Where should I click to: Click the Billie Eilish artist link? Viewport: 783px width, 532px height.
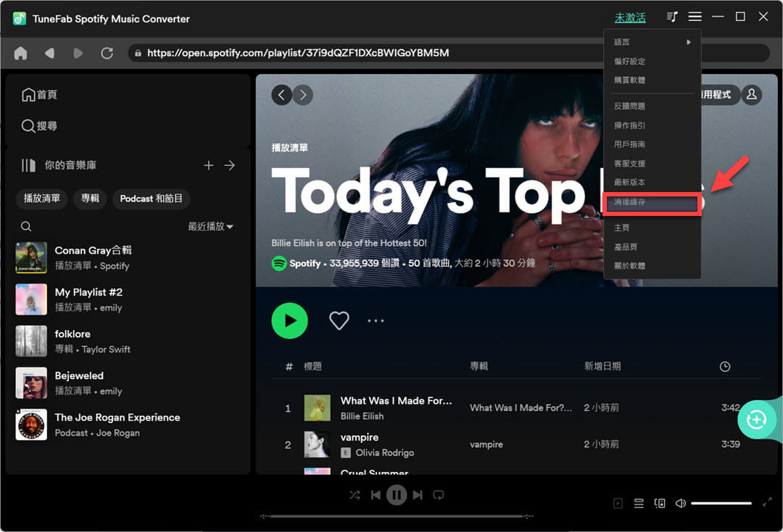point(362,416)
